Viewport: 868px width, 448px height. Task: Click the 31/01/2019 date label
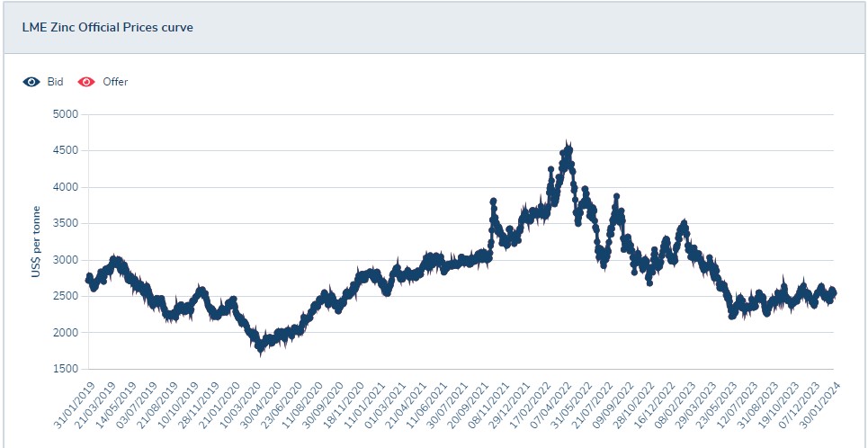pyautogui.click(x=75, y=404)
